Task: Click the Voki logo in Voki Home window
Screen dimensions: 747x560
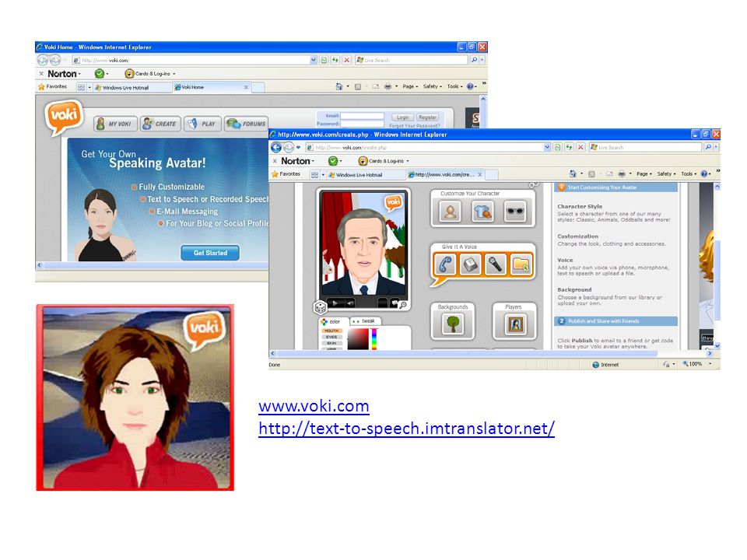Action: (63, 116)
